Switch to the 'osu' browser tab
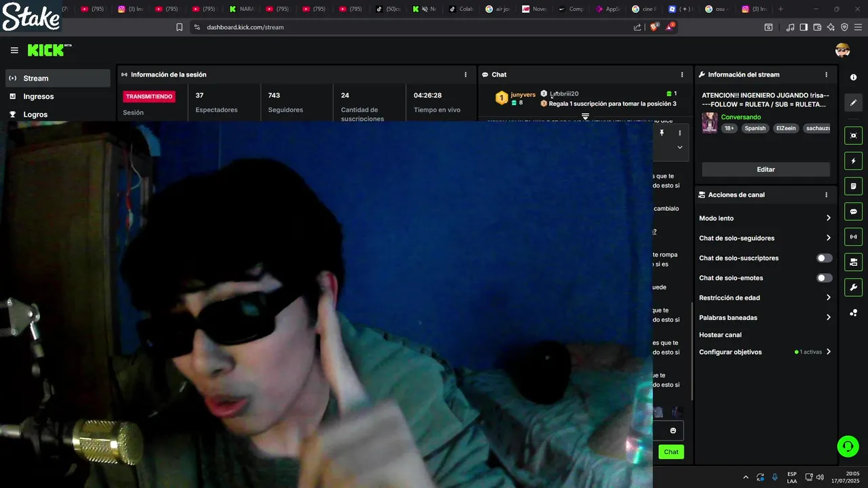 718,9
